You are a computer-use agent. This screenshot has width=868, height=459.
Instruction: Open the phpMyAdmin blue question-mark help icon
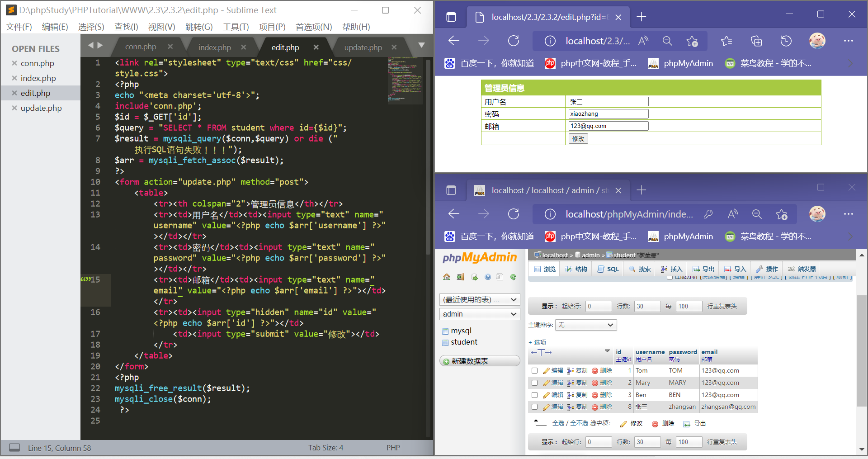(487, 277)
